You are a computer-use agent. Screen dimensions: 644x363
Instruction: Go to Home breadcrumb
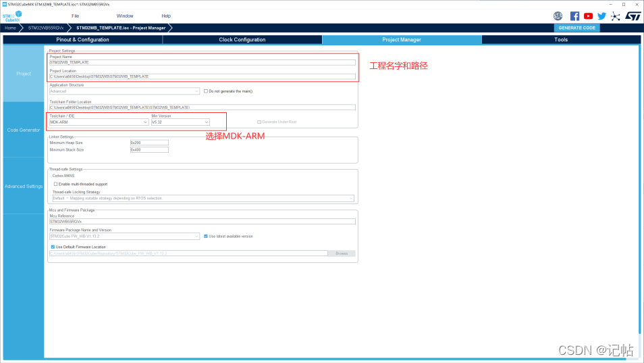click(x=10, y=28)
